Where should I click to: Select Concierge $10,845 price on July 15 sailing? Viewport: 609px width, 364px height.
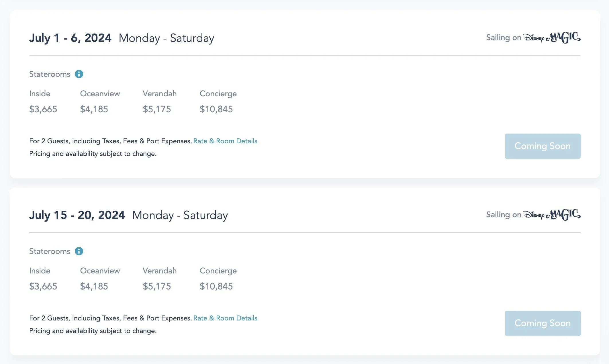216,286
